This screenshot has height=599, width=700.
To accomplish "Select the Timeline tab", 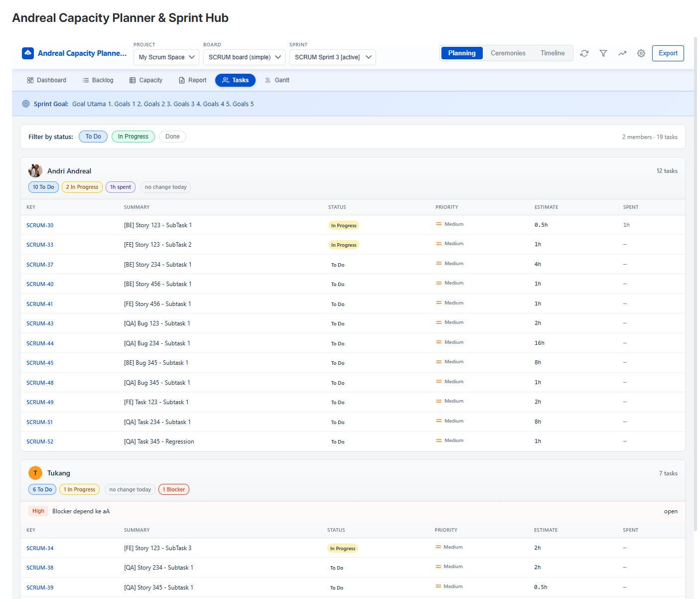I will (552, 53).
